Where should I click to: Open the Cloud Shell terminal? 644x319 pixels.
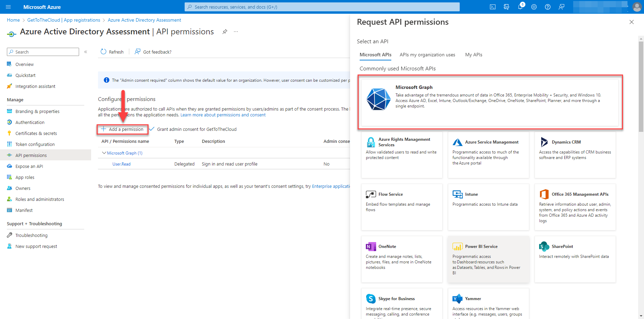492,7
